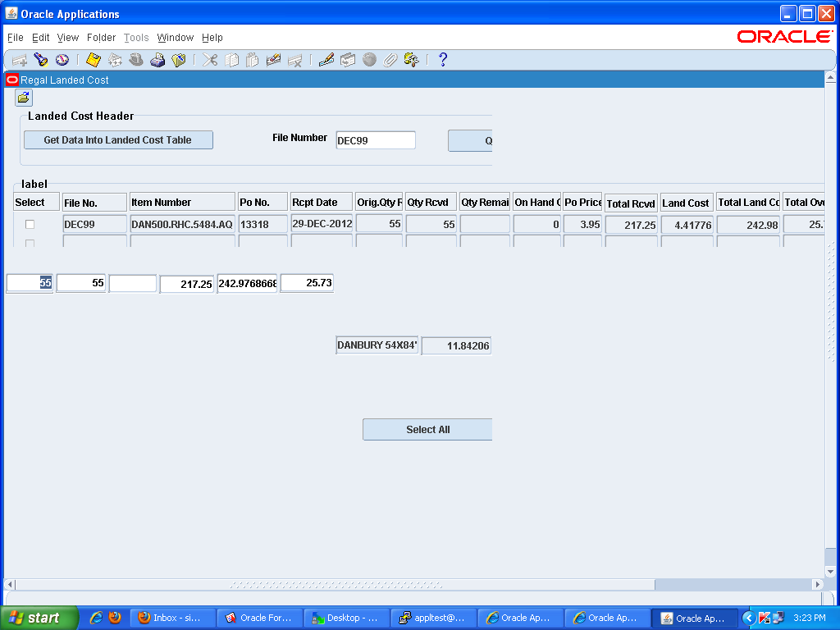Switch to appltest@ taskbar window
This screenshot has height=630, width=840.
(433, 618)
